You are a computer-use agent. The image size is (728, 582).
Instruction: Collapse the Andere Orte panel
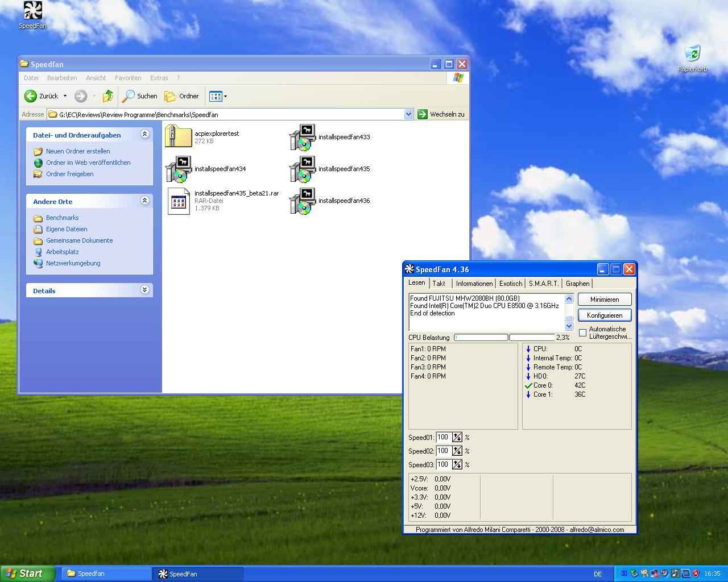point(144,201)
